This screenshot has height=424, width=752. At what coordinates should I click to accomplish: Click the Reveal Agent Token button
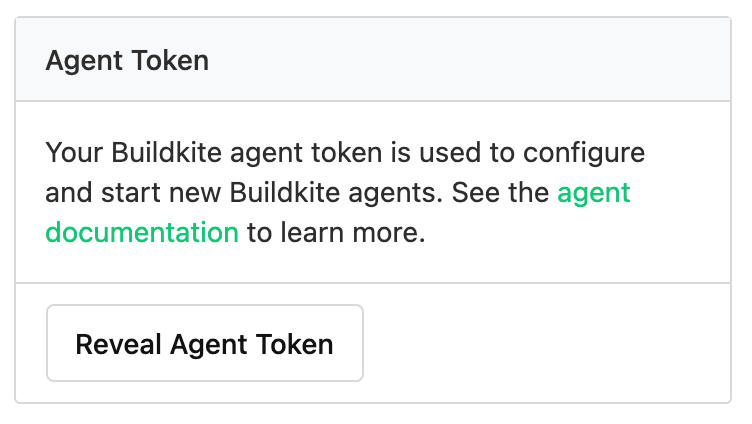tap(205, 343)
